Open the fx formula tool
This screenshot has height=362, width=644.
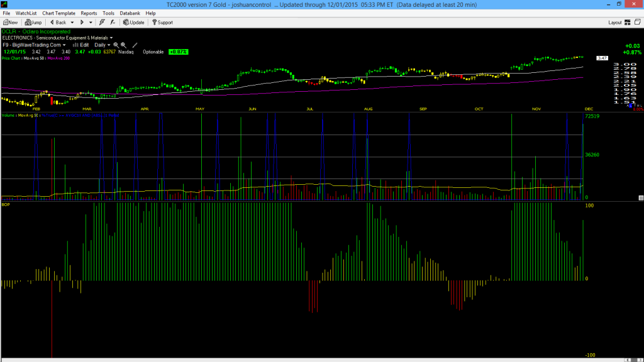click(113, 22)
